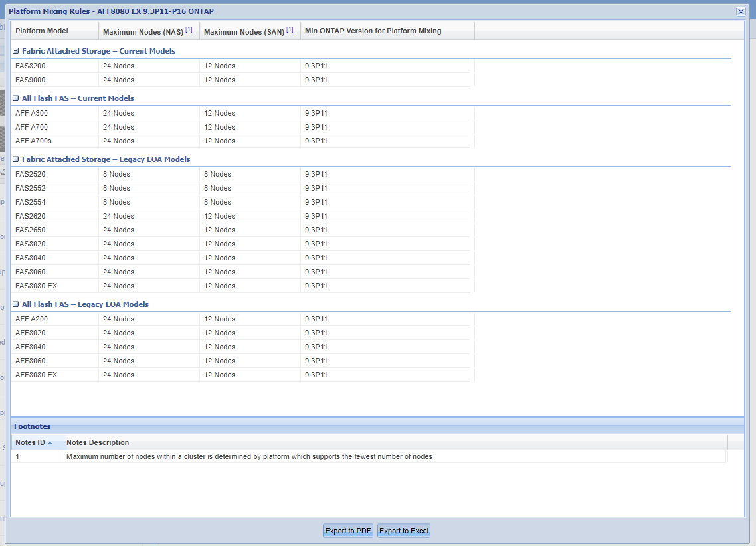Click the Footnotes panel header
Viewport: 756px width, 546px height.
[377, 426]
